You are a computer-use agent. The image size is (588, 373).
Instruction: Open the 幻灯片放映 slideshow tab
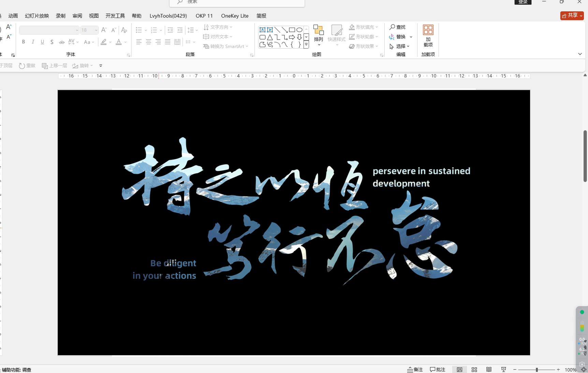37,16
